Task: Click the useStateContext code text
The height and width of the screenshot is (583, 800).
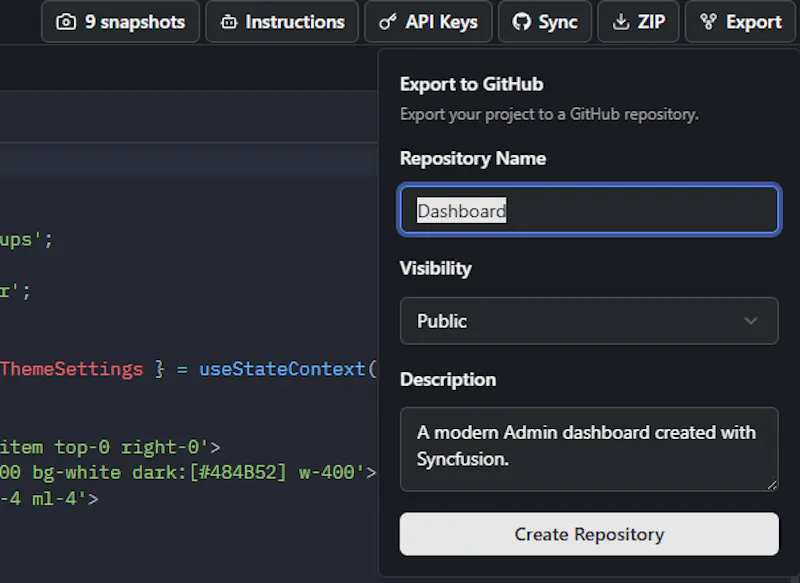Action: (282, 369)
